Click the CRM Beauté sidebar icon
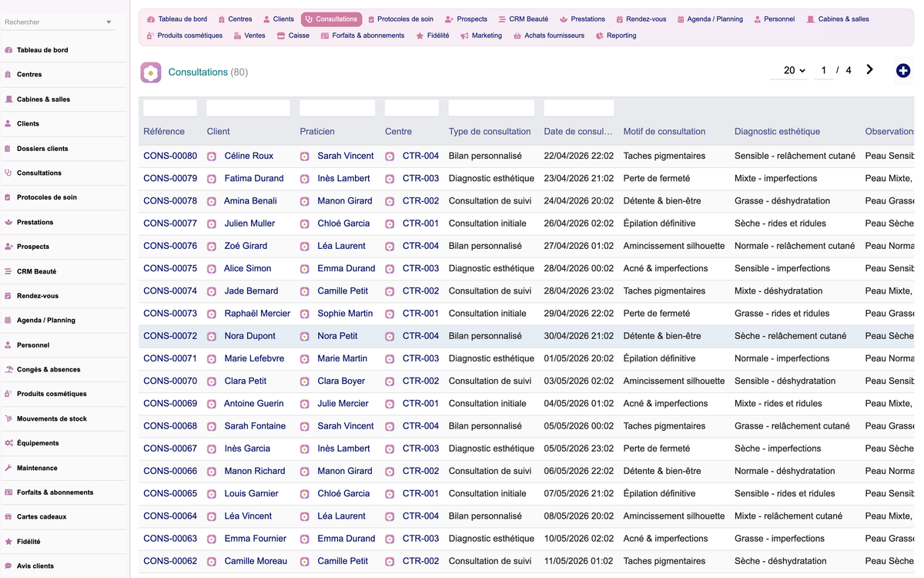This screenshot has width=924, height=578. [8, 271]
